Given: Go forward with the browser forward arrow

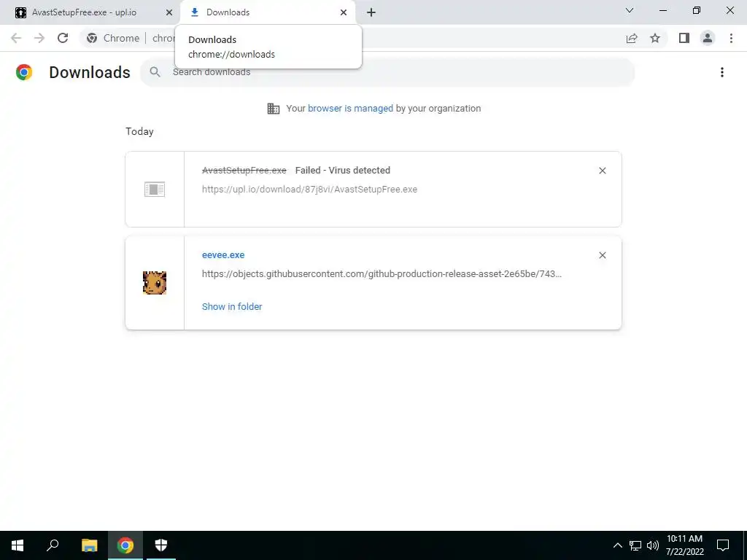Looking at the screenshot, I should 39,38.
